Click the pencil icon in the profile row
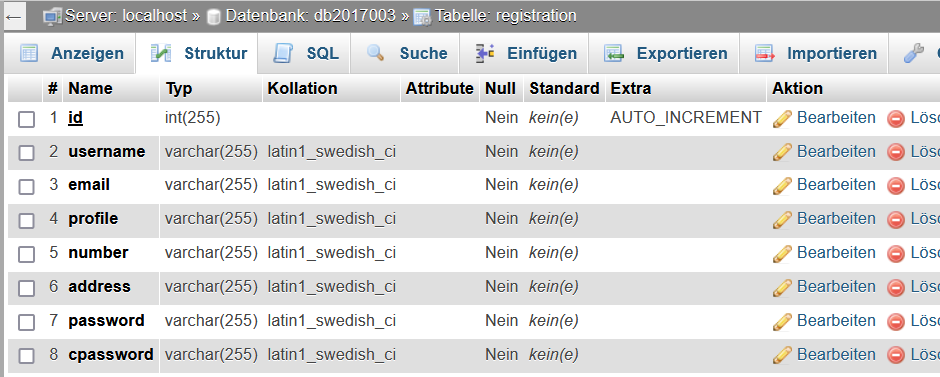940x377 pixels. [x=782, y=220]
